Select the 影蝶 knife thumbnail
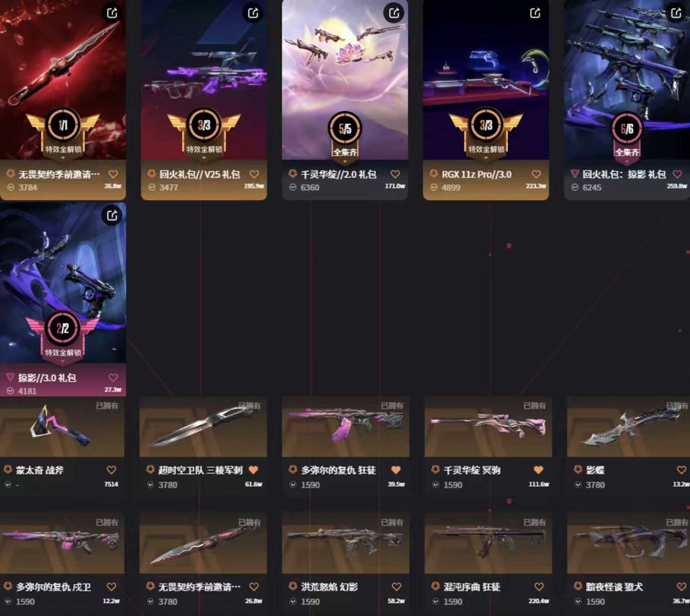The width and height of the screenshot is (690, 616). (629, 427)
